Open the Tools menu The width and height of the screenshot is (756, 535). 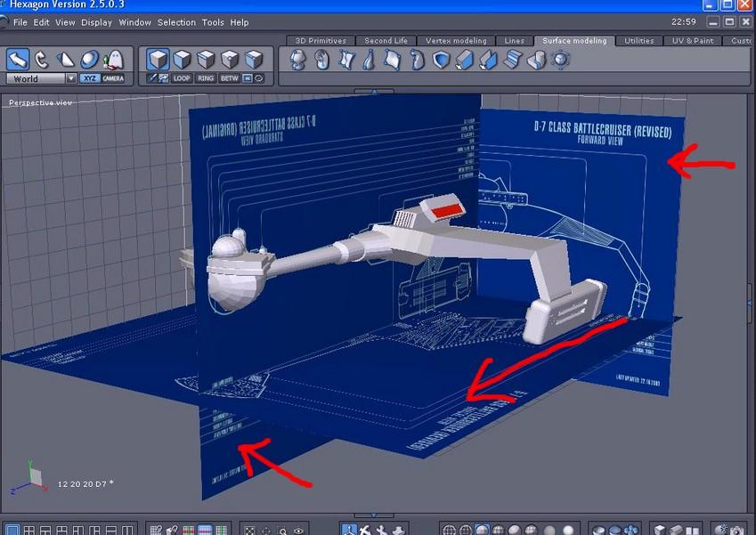(213, 22)
